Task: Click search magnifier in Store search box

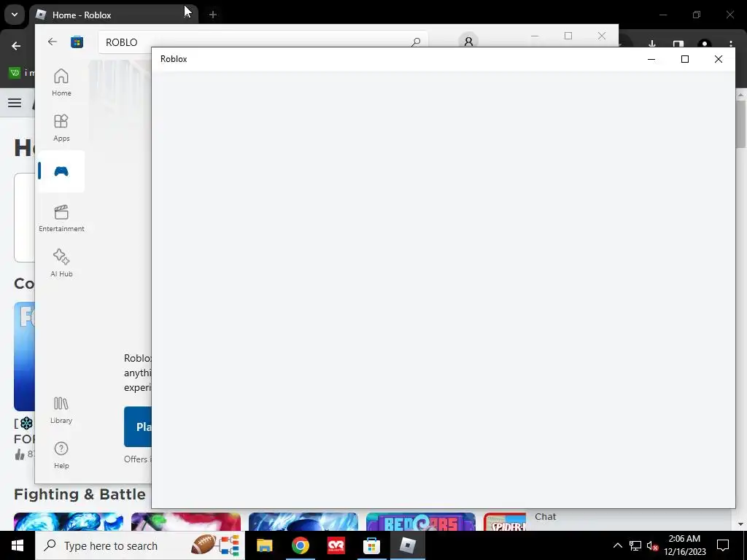Action: pos(415,42)
